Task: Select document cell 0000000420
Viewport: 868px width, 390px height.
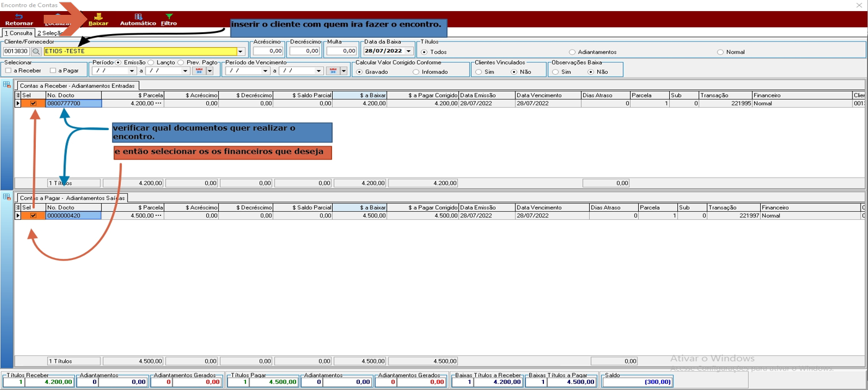Action: click(x=74, y=216)
